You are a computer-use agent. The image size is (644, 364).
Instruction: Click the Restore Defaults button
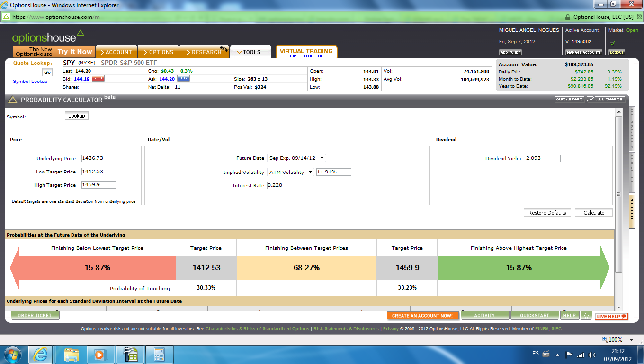point(547,213)
